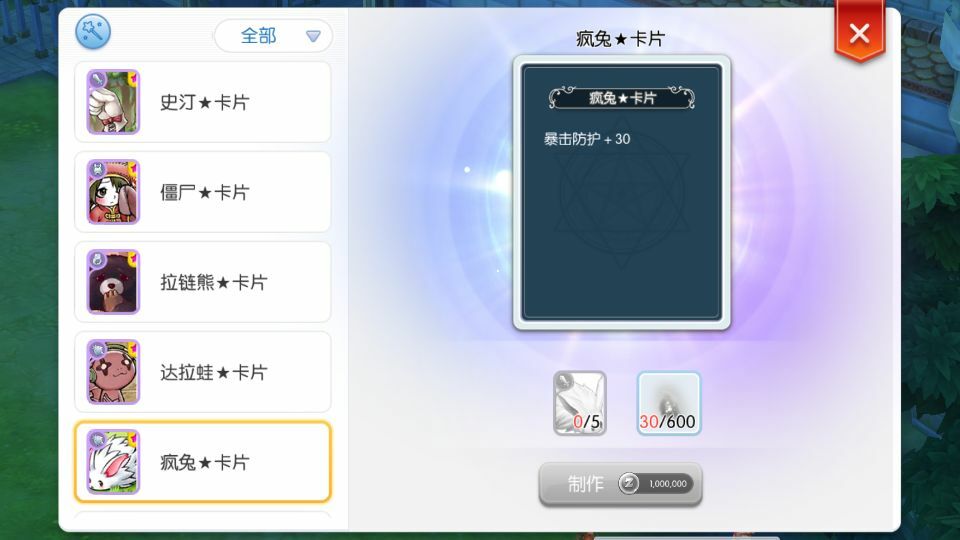Viewport: 960px width, 540px height.
Task: Click the 0/5 card material slot
Action: (580, 403)
